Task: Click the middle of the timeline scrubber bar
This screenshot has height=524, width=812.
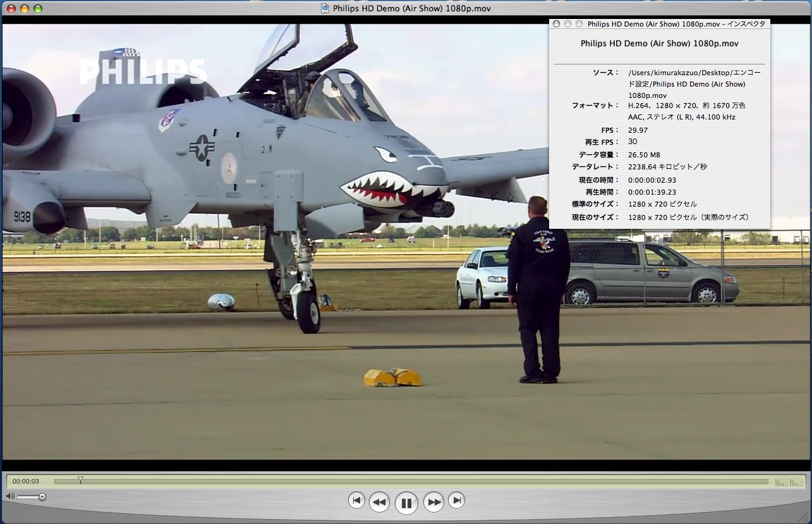Action: 411,482
